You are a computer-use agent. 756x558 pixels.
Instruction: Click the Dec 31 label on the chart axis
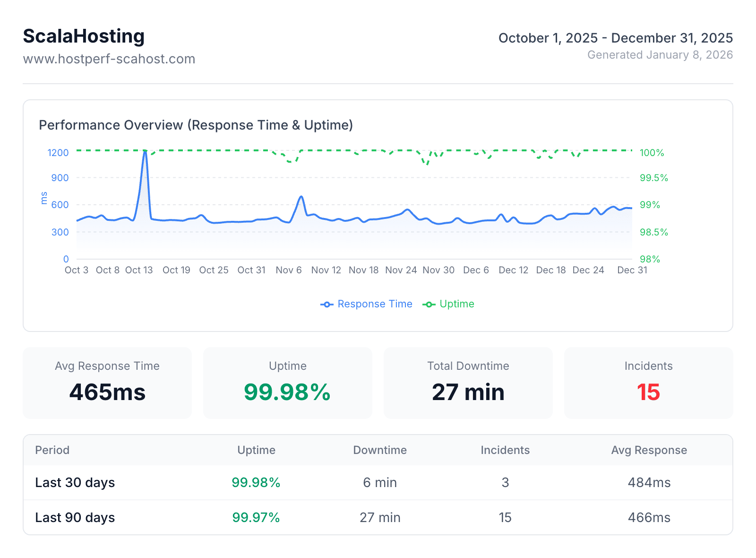(x=632, y=270)
